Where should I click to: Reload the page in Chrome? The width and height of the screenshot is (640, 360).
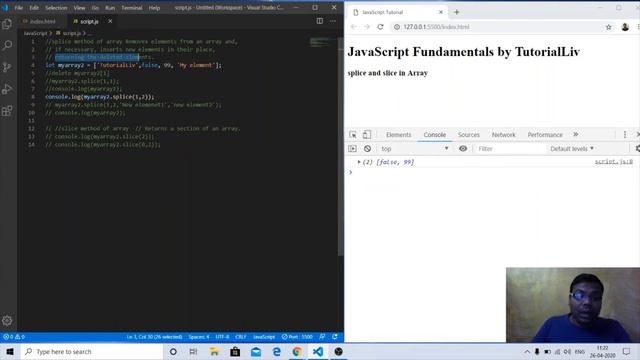click(380, 27)
